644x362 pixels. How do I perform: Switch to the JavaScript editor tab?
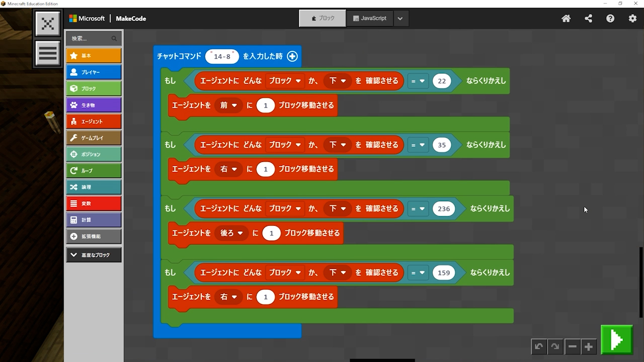(370, 19)
